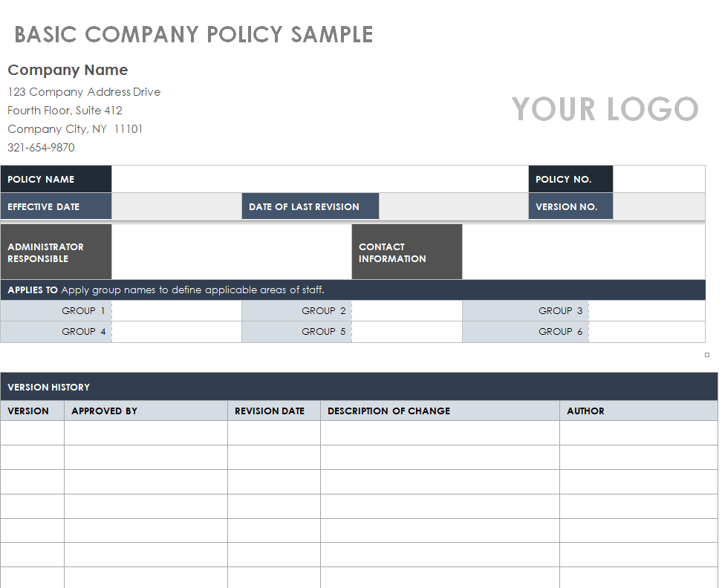Screen dimensions: 722x588
Task: Click the small table resize handle square
Action: (707, 355)
